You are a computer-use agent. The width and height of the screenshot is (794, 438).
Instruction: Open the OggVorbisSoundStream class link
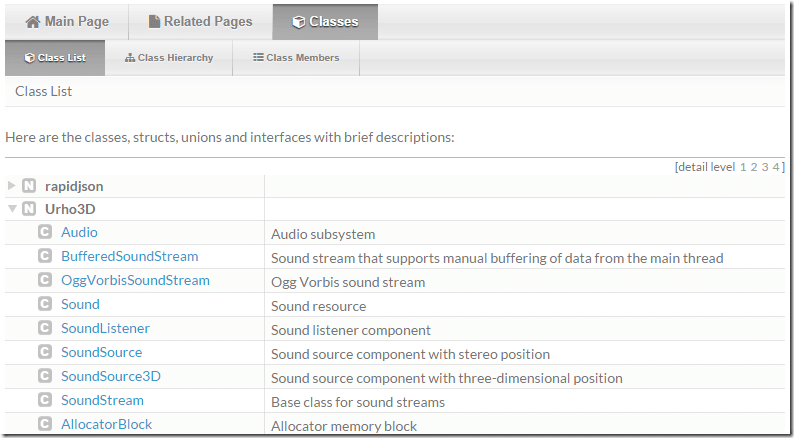pyautogui.click(x=135, y=281)
